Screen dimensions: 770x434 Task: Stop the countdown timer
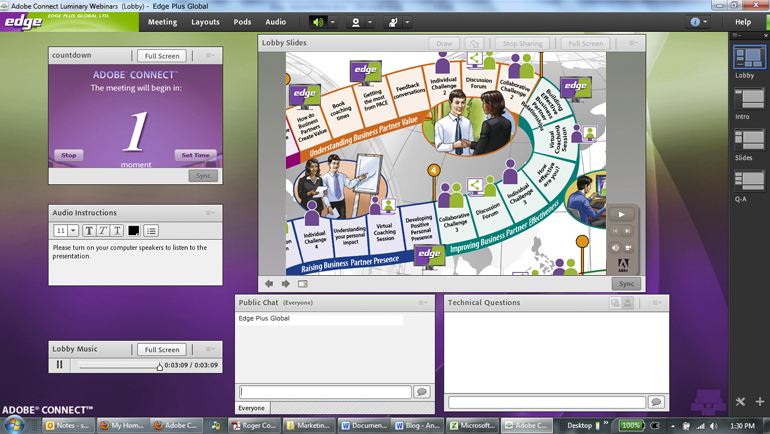pos(68,155)
